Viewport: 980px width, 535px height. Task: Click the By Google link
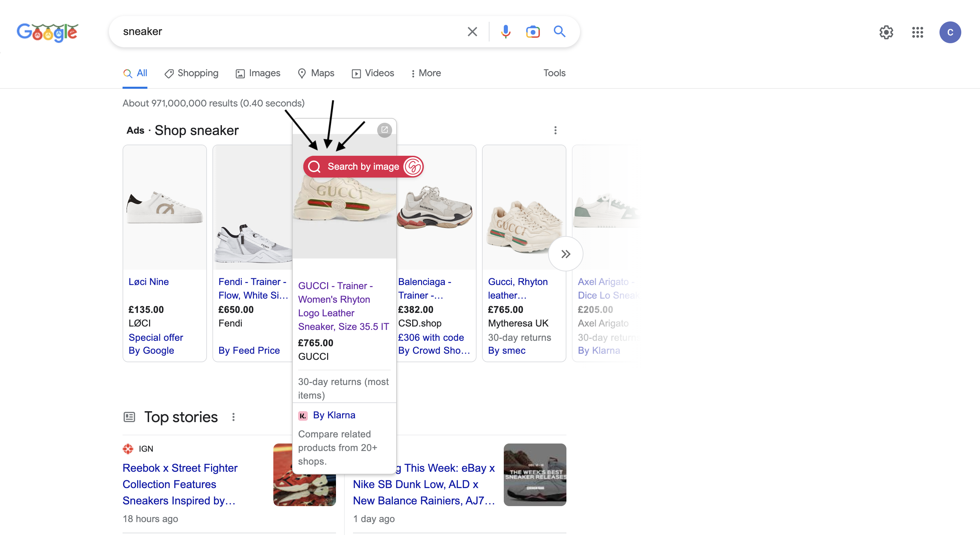[x=151, y=351]
